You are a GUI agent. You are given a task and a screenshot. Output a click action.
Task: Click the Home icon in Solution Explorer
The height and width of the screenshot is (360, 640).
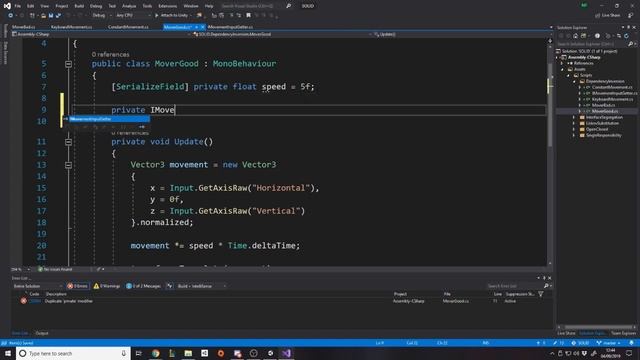tap(576, 36)
